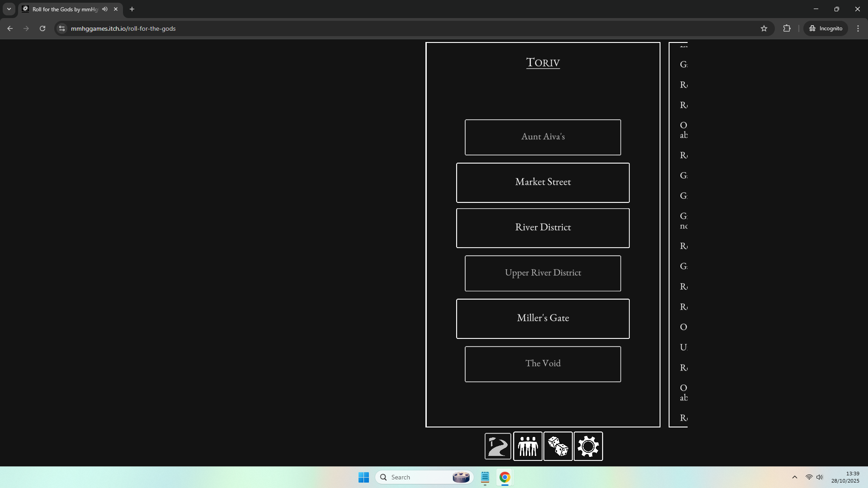Expand the tab search dropdown
Image resolution: width=868 pixels, height=488 pixels.
(x=9, y=9)
